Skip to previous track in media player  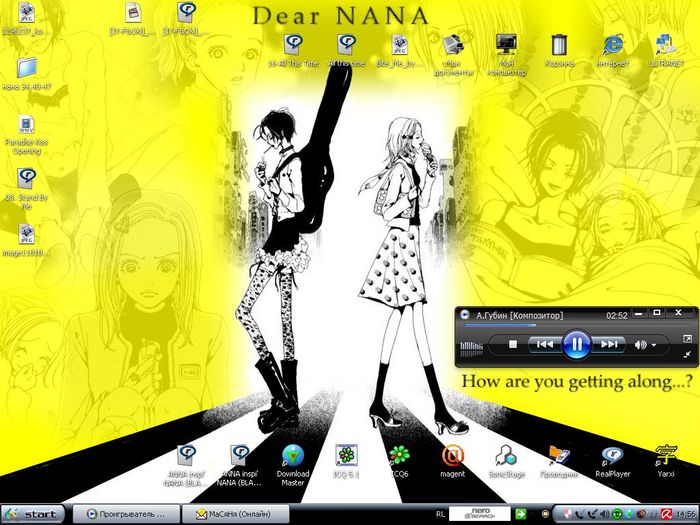(x=545, y=344)
